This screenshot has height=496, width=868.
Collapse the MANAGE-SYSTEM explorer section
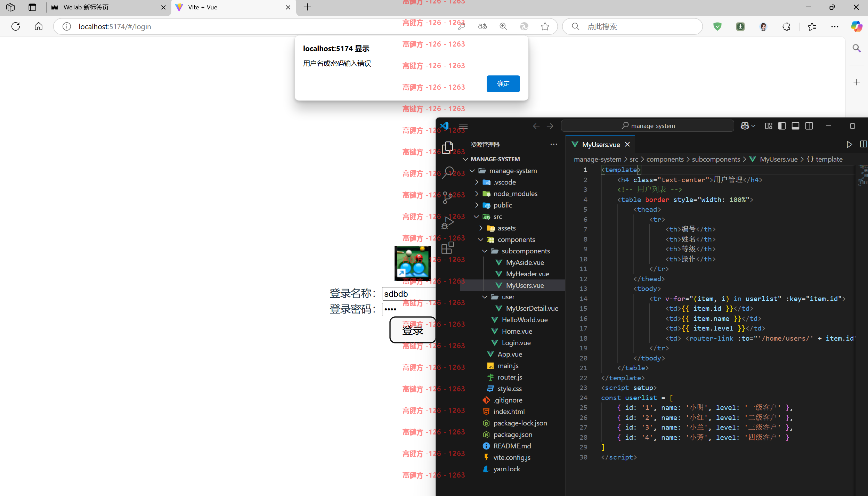pyautogui.click(x=465, y=159)
